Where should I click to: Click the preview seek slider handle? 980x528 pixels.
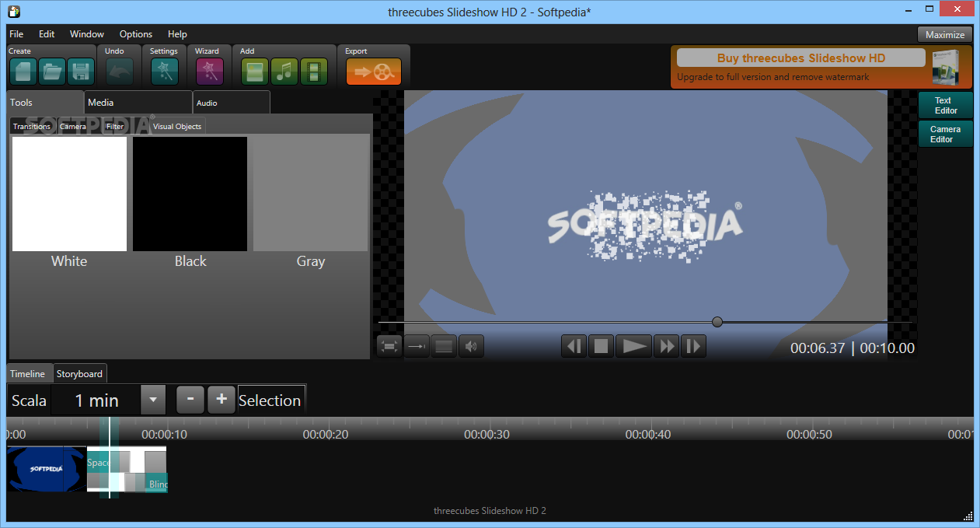[717, 322]
